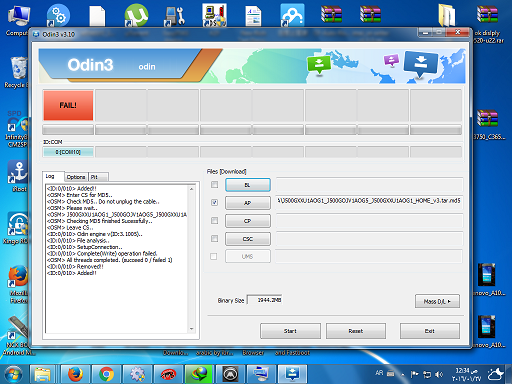
Task: Click the Reset button
Action: pyautogui.click(x=356, y=331)
